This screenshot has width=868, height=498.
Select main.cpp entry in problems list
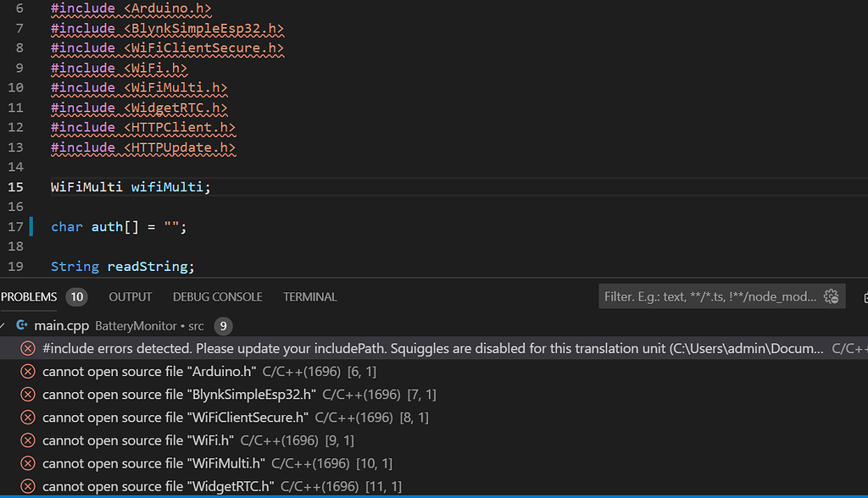[58, 326]
